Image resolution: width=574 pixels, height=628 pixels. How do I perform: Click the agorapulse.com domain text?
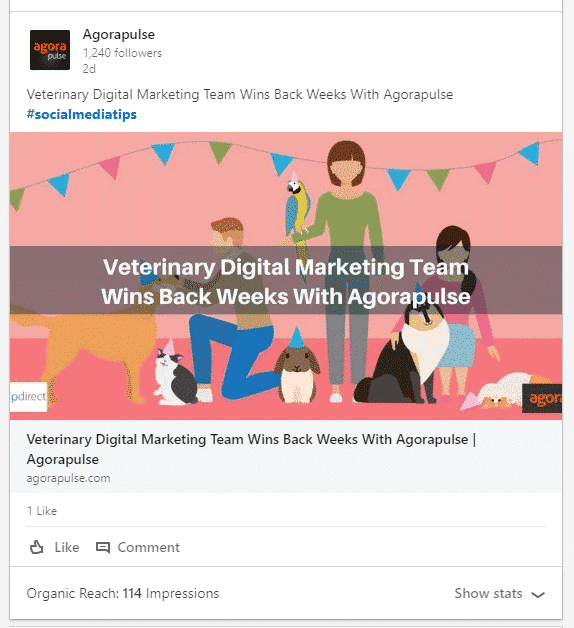68,478
